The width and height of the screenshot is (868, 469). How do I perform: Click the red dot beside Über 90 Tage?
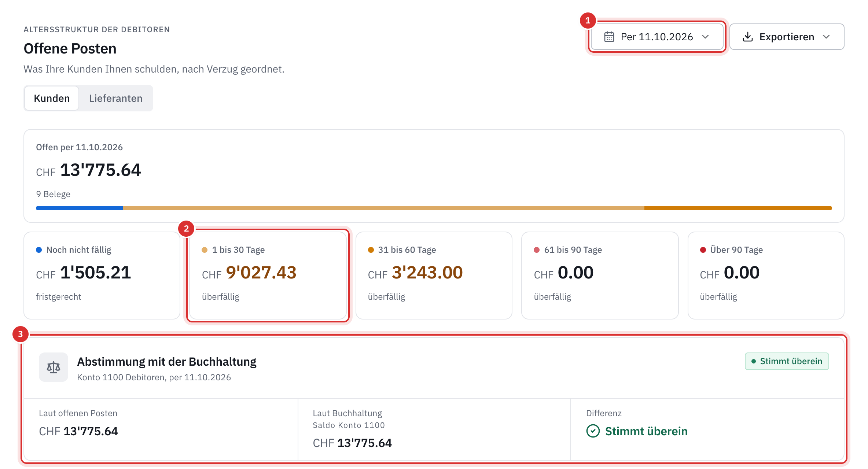click(x=703, y=250)
